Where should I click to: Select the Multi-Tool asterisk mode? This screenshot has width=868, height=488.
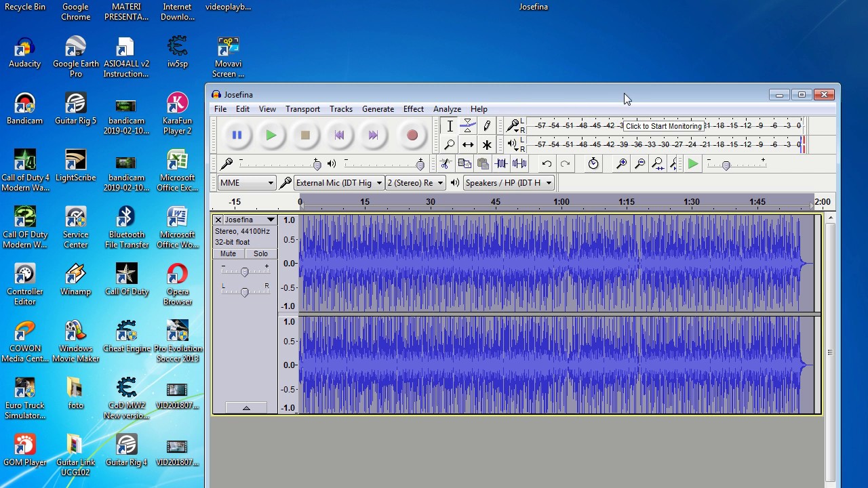pos(486,144)
